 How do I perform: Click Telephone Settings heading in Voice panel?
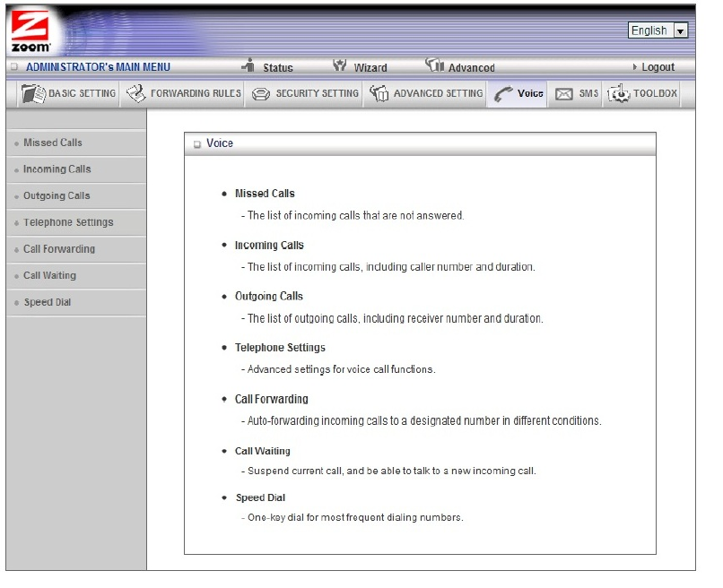pos(280,348)
